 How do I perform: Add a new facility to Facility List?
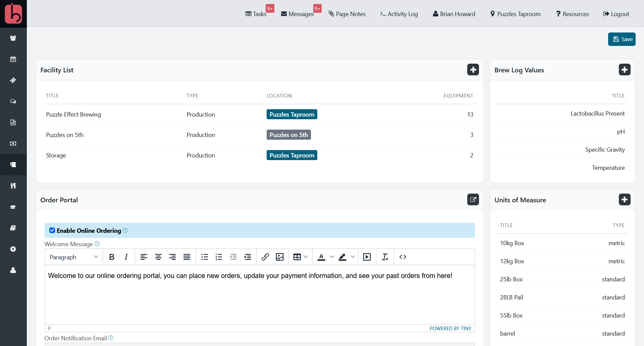(473, 70)
